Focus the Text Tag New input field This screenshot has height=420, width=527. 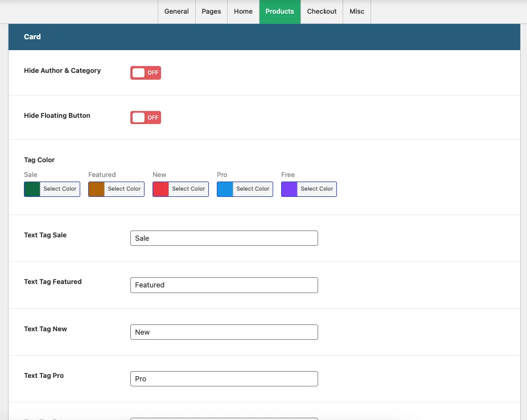[x=224, y=332]
